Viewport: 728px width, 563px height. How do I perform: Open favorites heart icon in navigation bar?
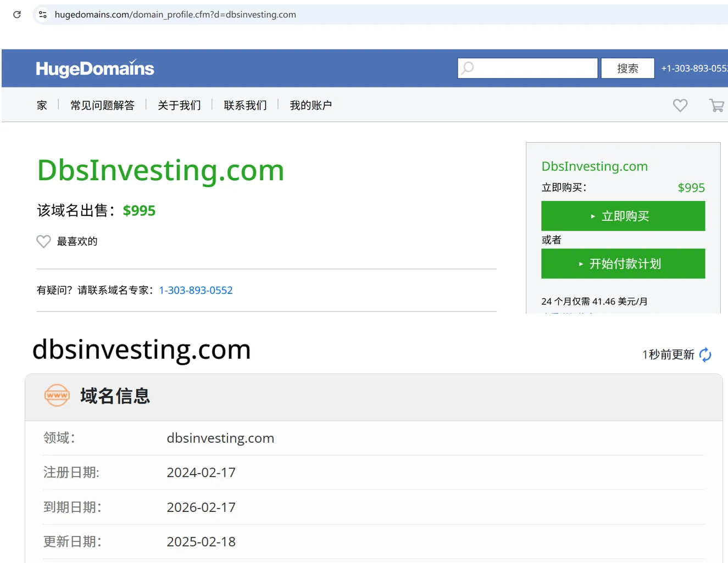click(680, 105)
